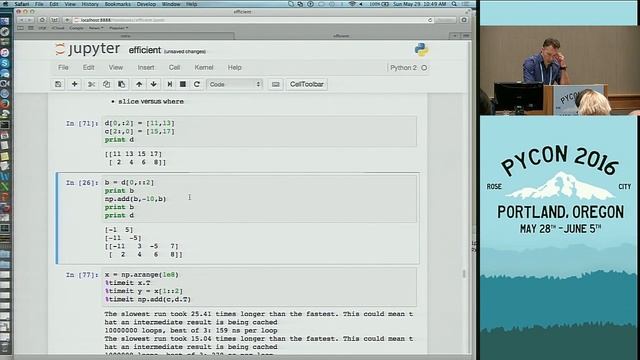Open the cell type Code dropdown
This screenshot has width=640, height=360.
coord(235,84)
